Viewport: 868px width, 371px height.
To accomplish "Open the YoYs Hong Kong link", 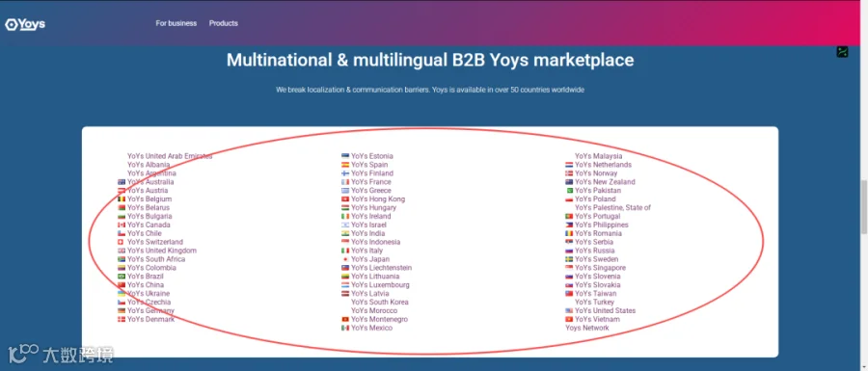I will [x=378, y=199].
